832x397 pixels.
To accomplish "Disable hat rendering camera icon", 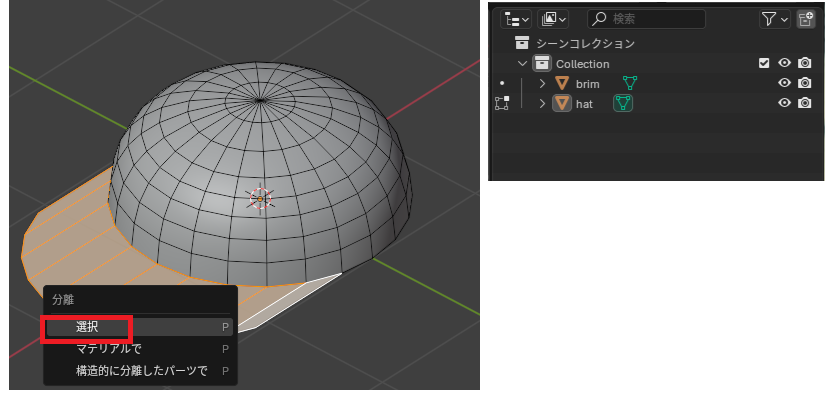I will coord(804,102).
